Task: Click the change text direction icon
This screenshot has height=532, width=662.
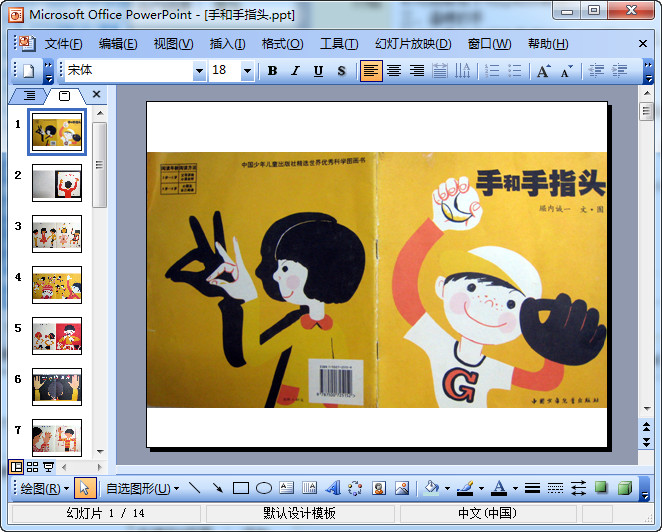Action: click(x=462, y=71)
